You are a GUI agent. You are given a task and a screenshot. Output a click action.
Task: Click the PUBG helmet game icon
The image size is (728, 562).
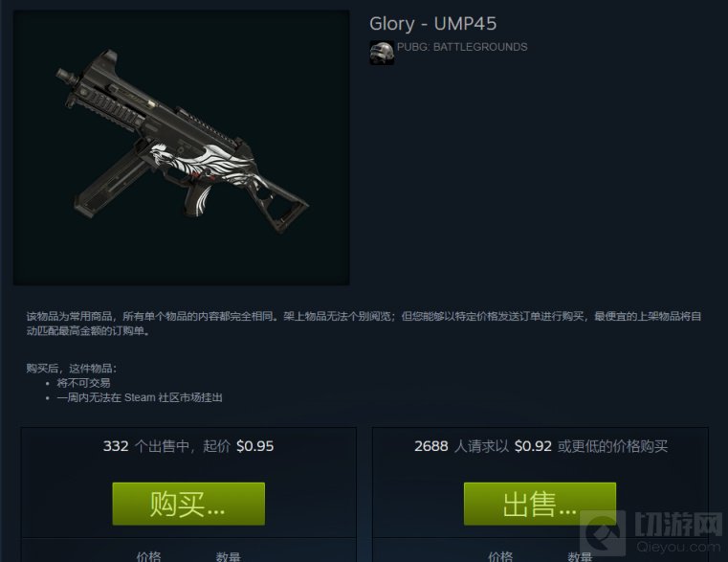pyautogui.click(x=382, y=53)
